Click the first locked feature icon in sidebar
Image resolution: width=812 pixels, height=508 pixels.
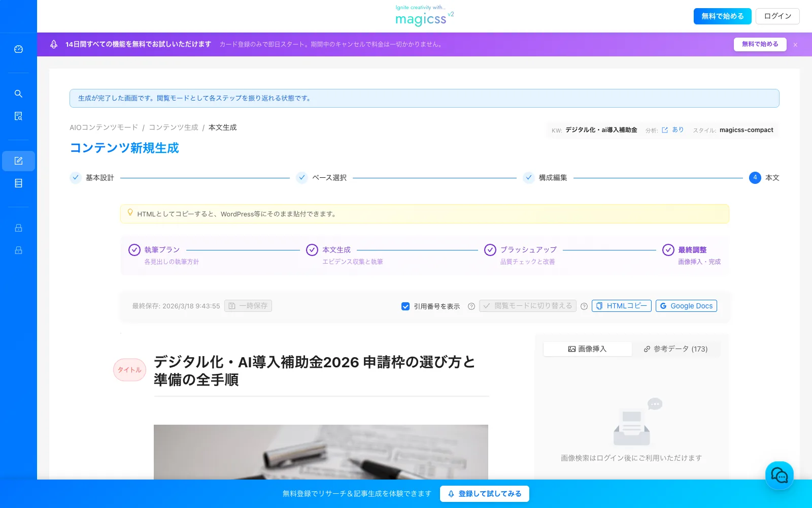(x=18, y=228)
